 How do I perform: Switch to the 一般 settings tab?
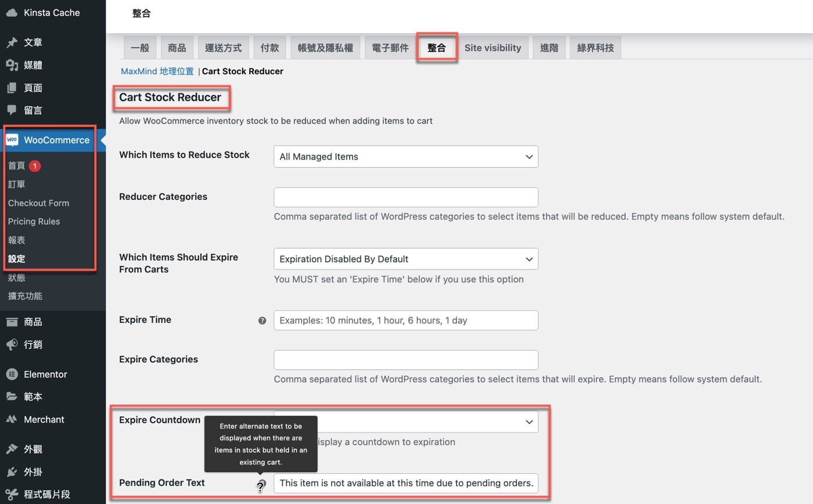coord(141,48)
